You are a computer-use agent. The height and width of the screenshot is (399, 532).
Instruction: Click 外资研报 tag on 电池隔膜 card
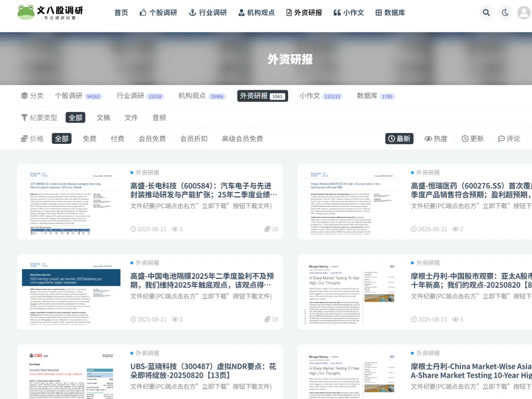click(x=145, y=263)
